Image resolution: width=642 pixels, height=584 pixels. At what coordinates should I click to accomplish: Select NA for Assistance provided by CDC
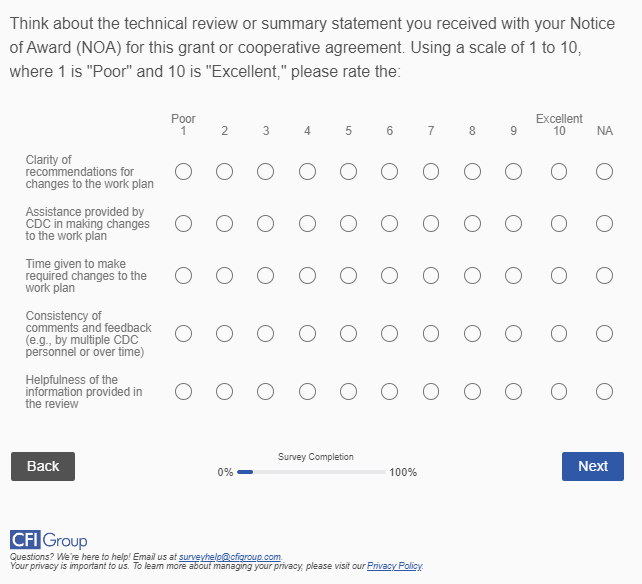click(604, 223)
